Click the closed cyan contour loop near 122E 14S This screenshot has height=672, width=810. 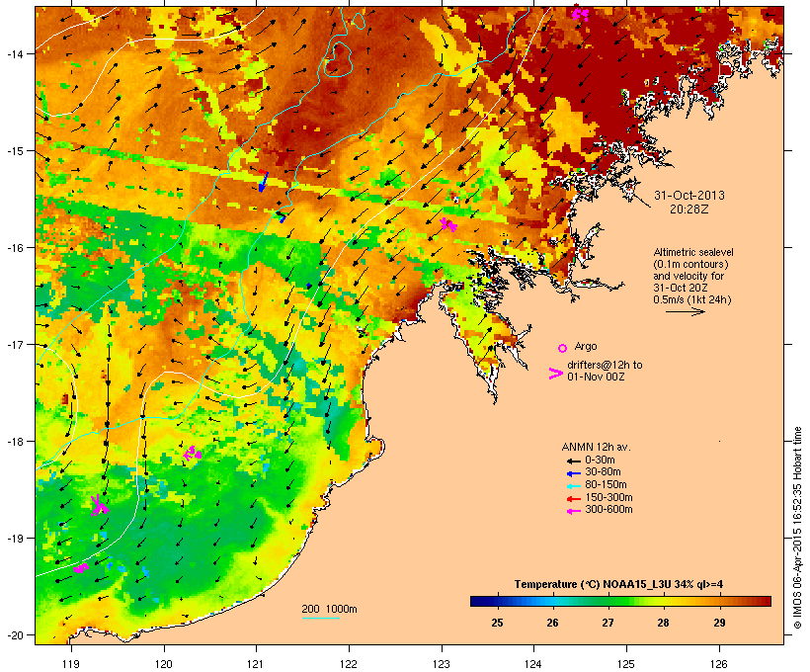(x=339, y=58)
